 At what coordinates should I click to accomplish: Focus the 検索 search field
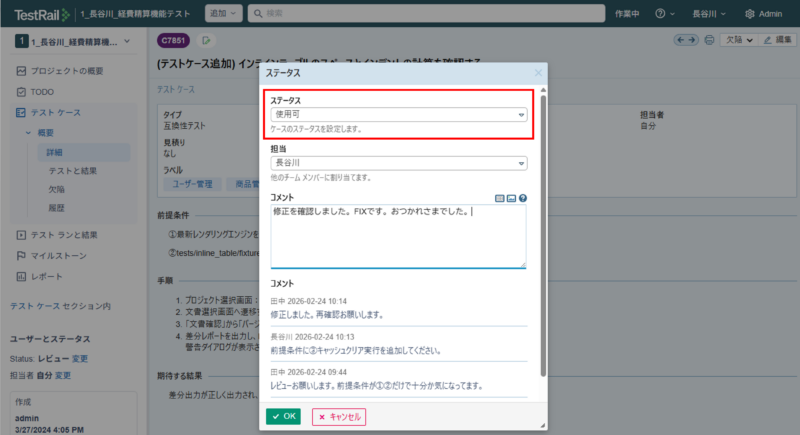[x=426, y=13]
